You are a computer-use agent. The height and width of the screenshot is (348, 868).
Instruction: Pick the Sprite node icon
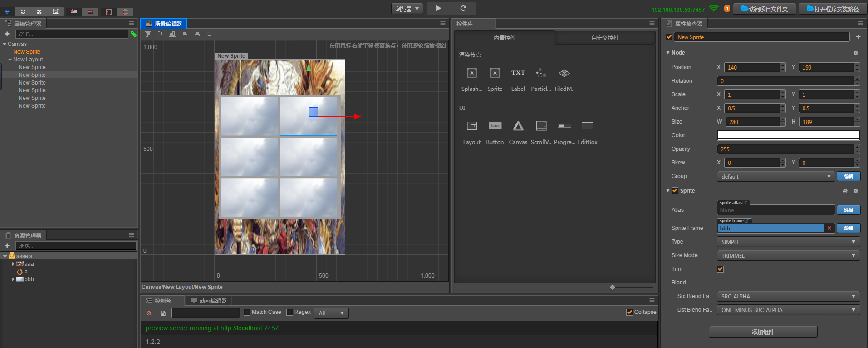tap(495, 73)
